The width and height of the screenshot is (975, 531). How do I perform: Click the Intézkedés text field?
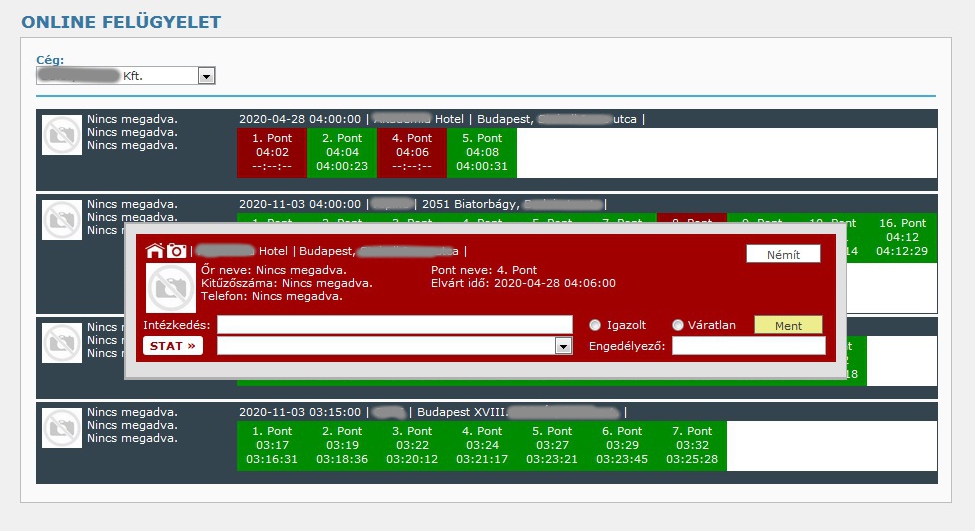[x=395, y=325]
